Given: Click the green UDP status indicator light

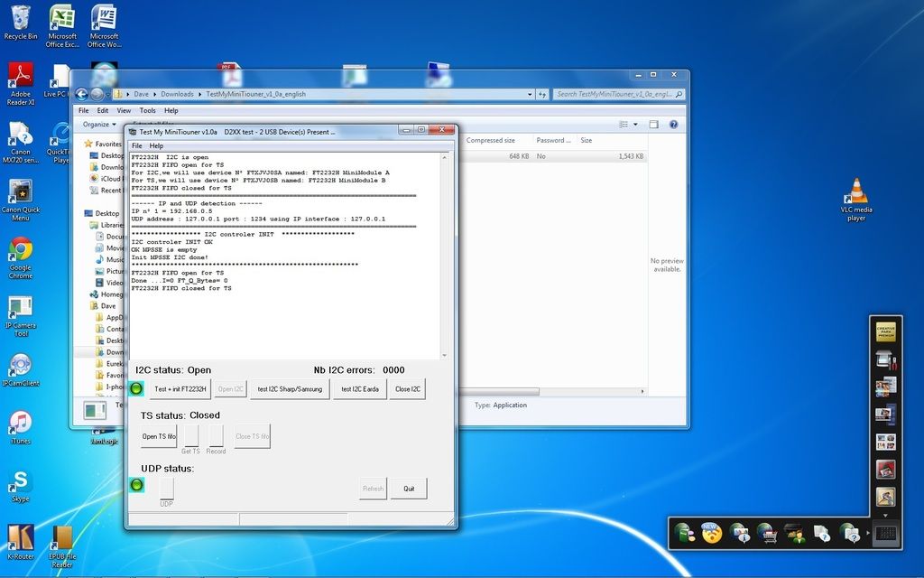Looking at the screenshot, I should tap(137, 485).
